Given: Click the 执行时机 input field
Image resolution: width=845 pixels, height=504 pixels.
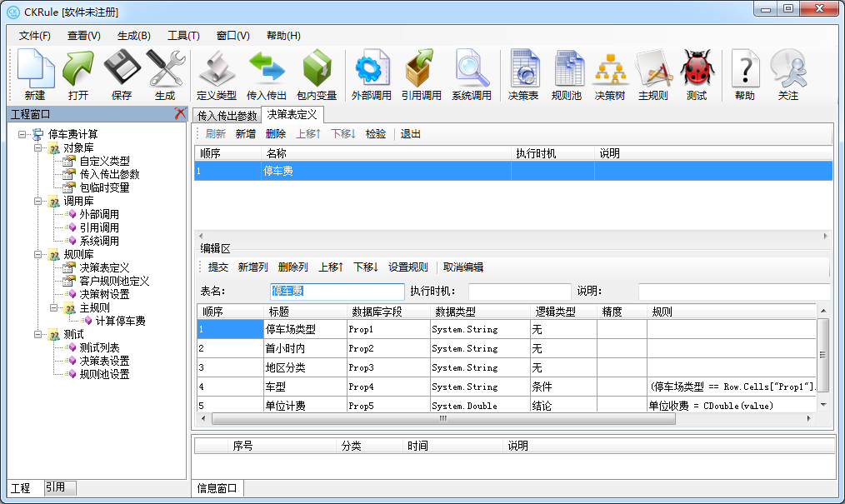Looking at the screenshot, I should (x=519, y=292).
